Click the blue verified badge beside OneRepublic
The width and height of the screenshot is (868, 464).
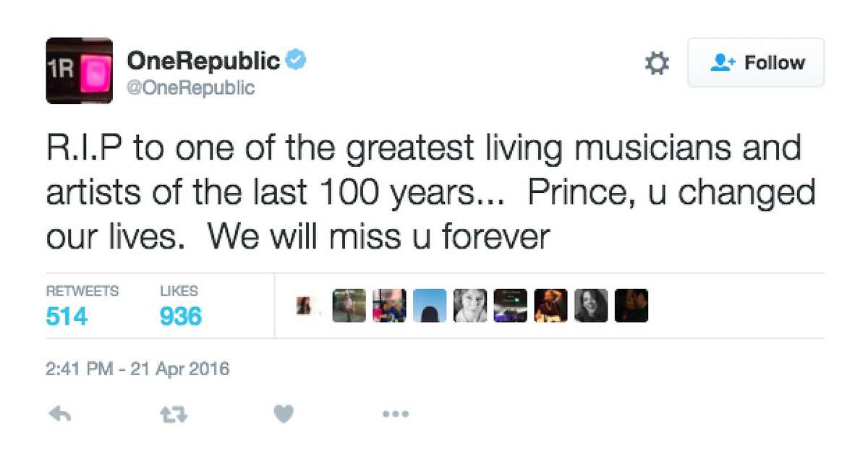297,61
